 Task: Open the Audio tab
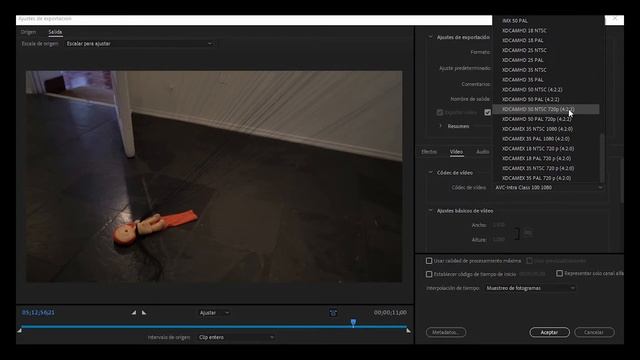[x=483, y=151]
